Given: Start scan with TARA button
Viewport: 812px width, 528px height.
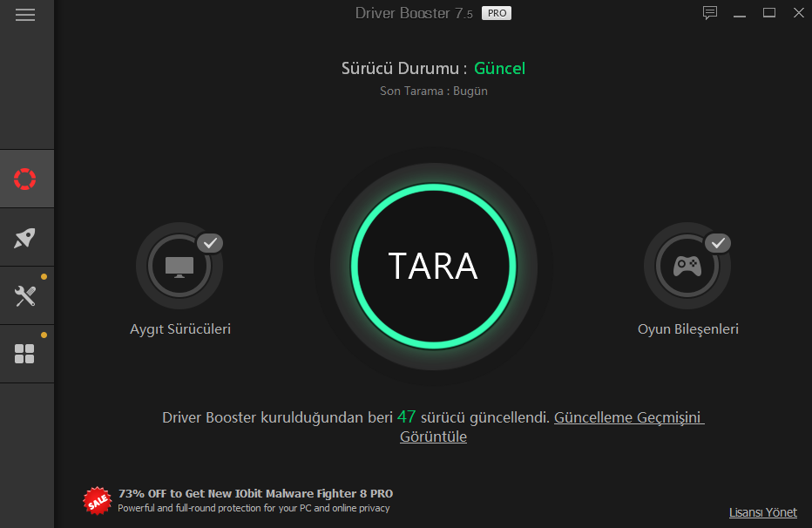Looking at the screenshot, I should coord(434,266).
